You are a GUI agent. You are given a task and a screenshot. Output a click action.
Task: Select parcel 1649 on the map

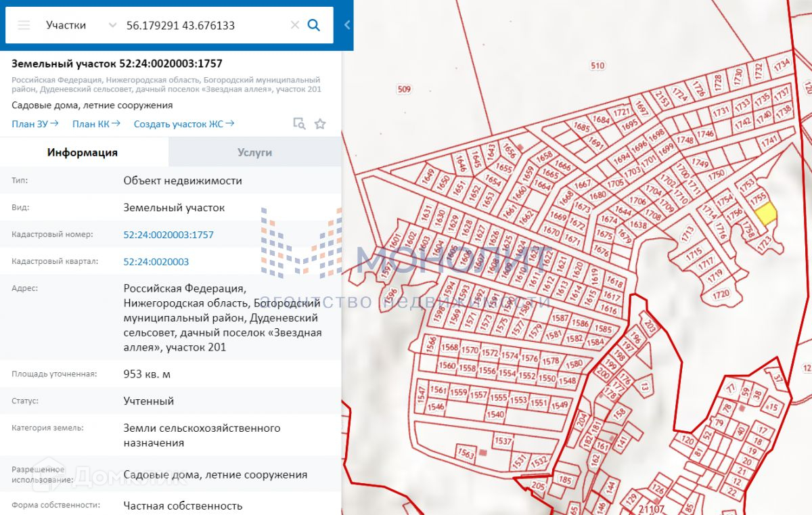pyautogui.click(x=428, y=176)
